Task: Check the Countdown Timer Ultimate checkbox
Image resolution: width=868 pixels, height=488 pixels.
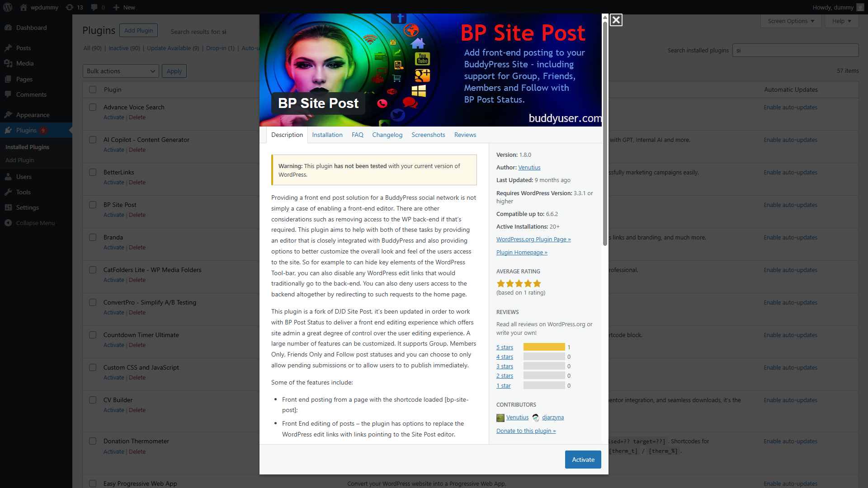Action: [93, 335]
